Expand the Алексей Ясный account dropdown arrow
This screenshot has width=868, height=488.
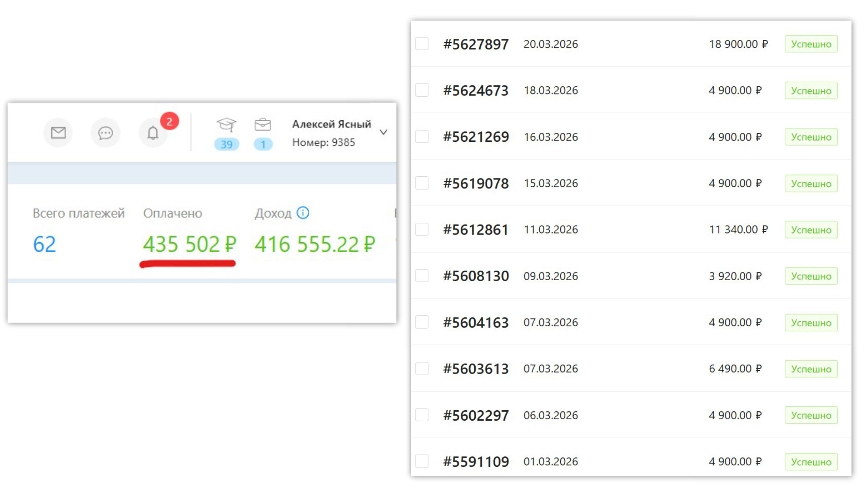[383, 132]
